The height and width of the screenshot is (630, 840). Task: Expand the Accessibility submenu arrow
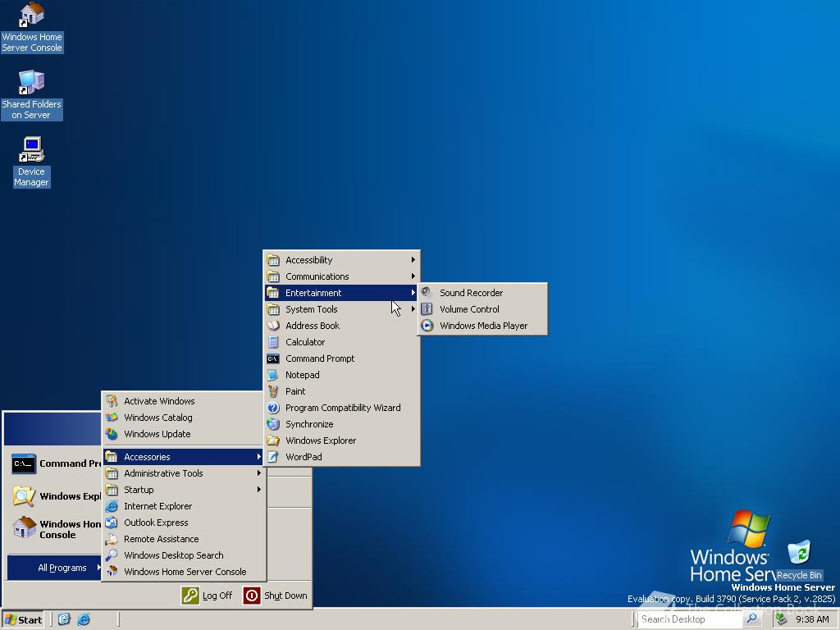coord(413,260)
